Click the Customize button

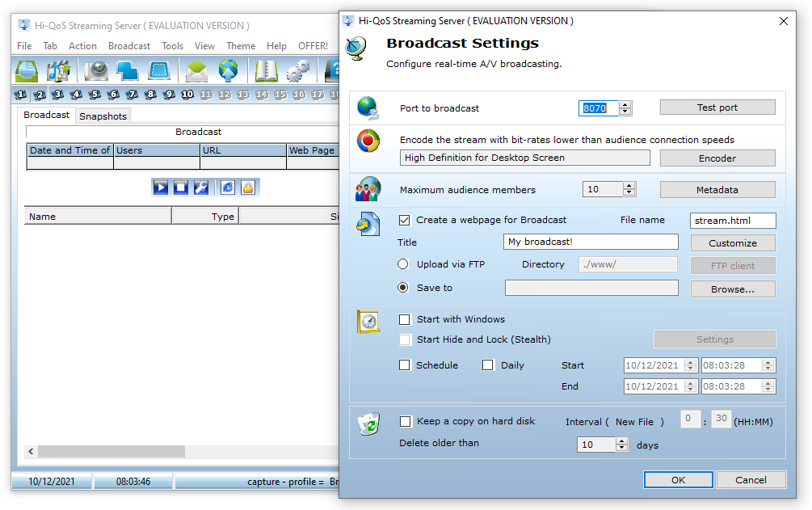point(733,243)
